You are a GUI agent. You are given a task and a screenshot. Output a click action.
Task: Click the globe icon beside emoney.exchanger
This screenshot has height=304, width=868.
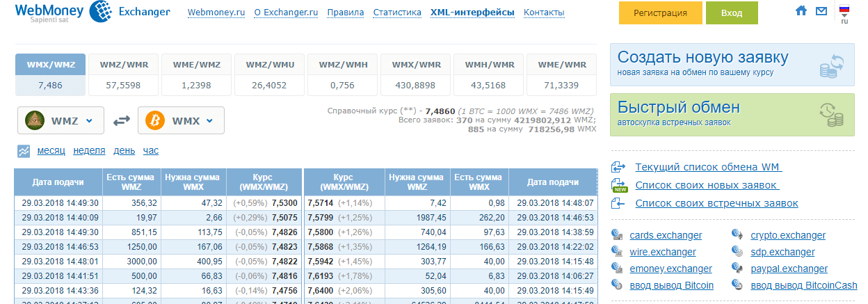[x=616, y=269]
